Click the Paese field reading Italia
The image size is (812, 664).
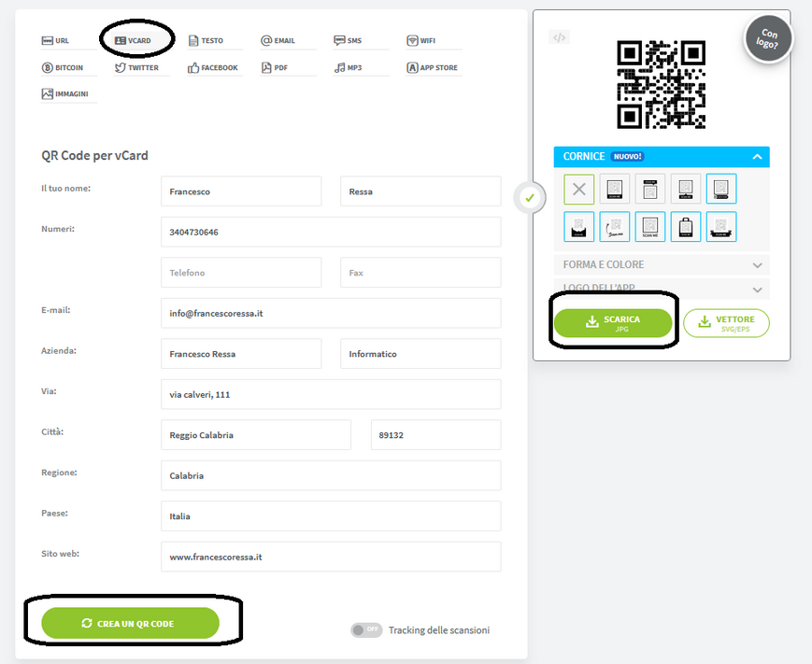331,516
